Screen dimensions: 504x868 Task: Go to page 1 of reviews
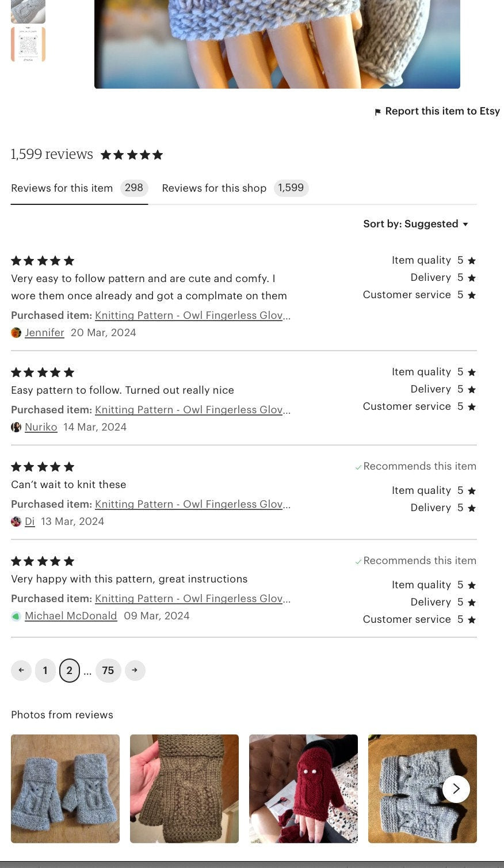[x=45, y=670]
